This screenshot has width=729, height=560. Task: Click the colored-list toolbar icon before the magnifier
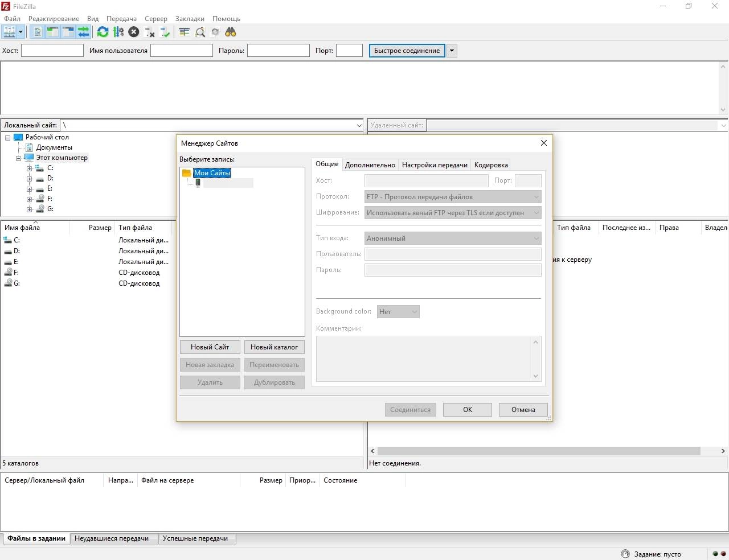click(184, 32)
